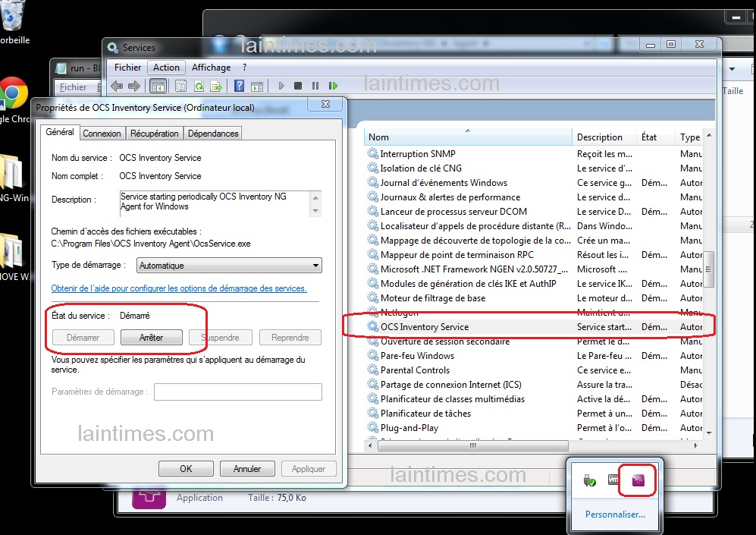Open the service startup options help link
The height and width of the screenshot is (535, 756).
tap(179, 288)
